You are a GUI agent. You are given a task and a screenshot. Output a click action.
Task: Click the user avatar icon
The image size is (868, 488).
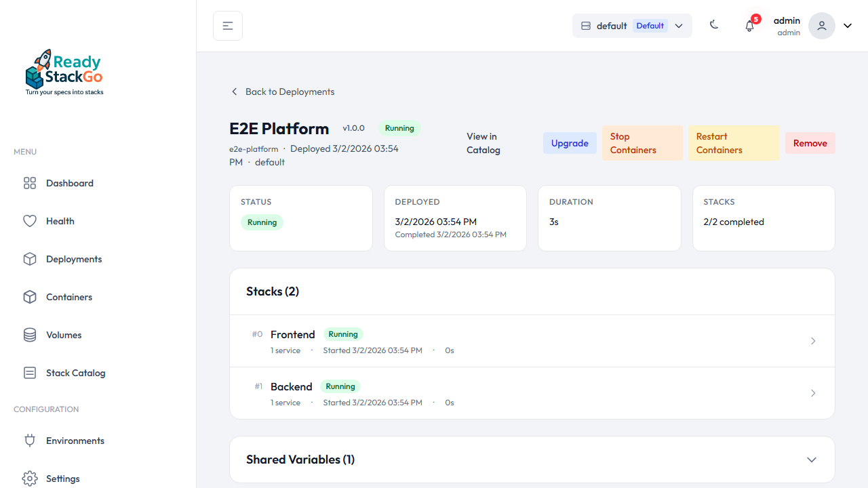(x=821, y=26)
